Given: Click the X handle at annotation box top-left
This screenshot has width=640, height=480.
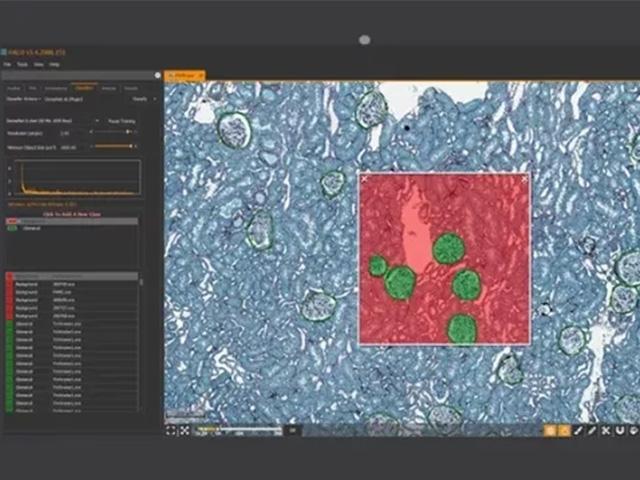Looking at the screenshot, I should pyautogui.click(x=364, y=179).
